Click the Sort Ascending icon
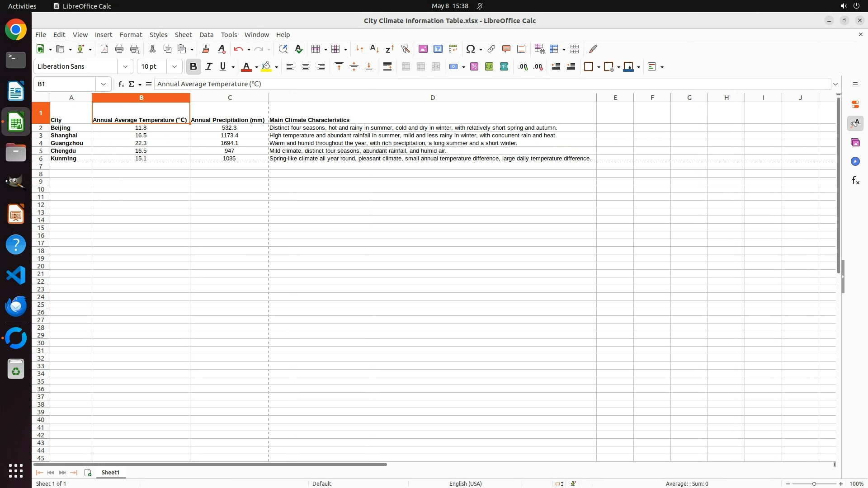This screenshot has width=868, height=488. pos(374,49)
